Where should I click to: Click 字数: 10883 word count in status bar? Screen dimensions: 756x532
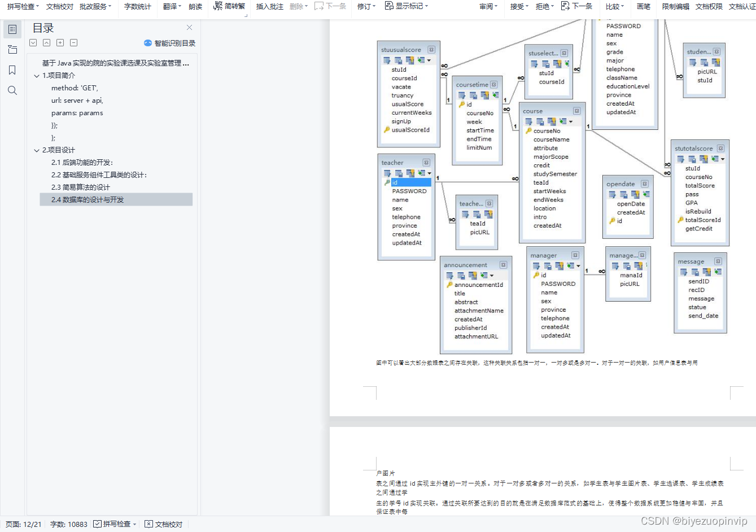click(x=69, y=524)
